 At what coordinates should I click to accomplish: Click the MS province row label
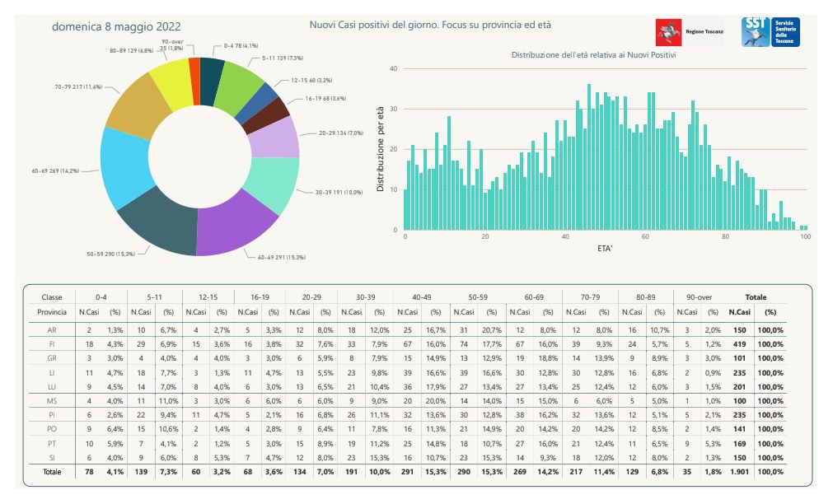click(x=52, y=401)
